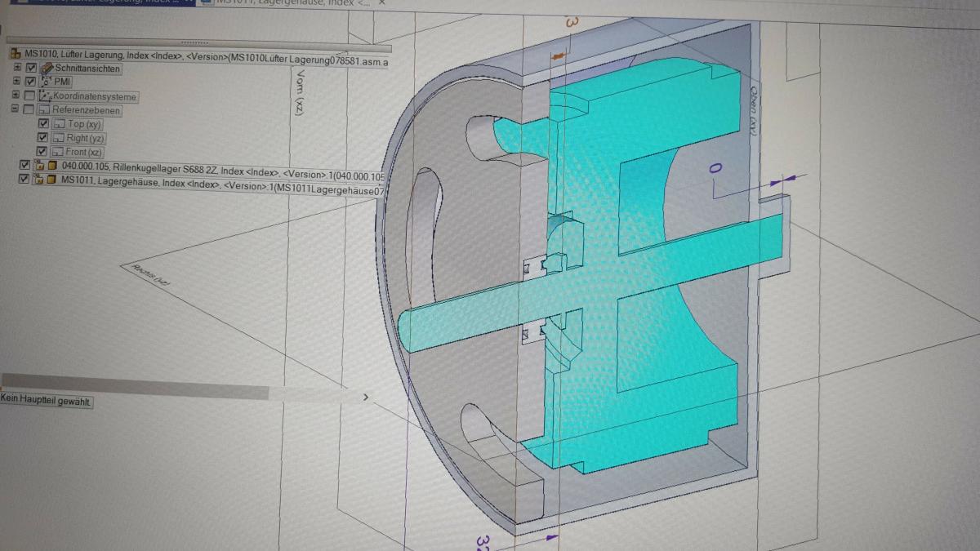Click the Schnittansichten section views icon

[47, 69]
